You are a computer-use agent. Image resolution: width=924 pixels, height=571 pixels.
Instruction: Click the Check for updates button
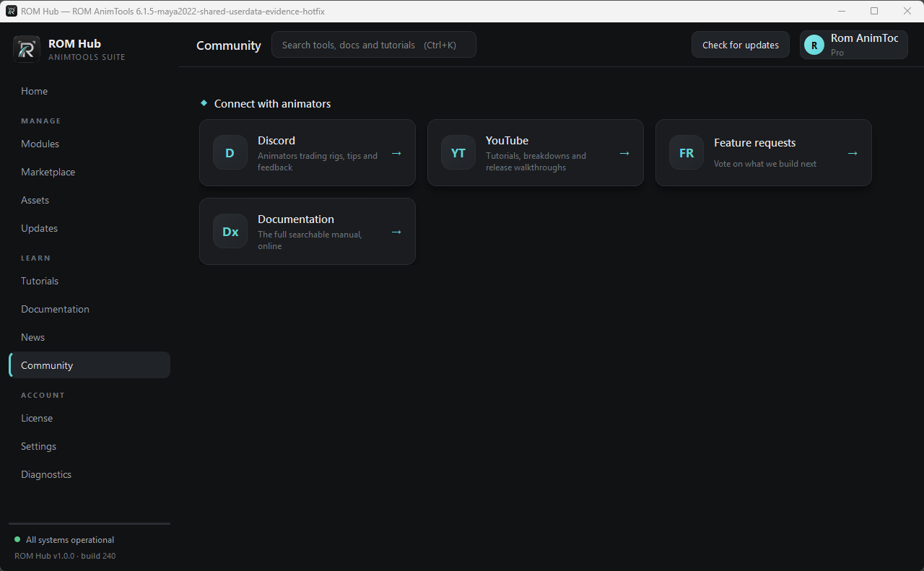tap(741, 45)
